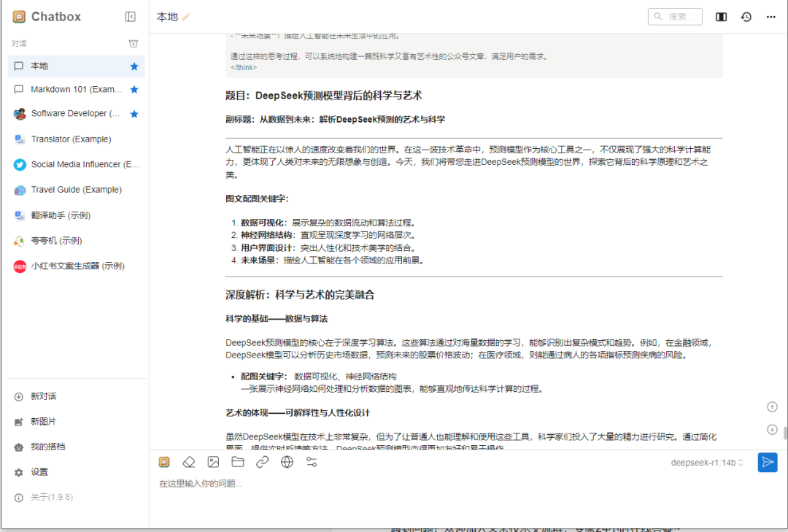Open 小红书文案生成器 (示例) conversation
Viewport: 788px width, 532px height.
pyautogui.click(x=77, y=266)
